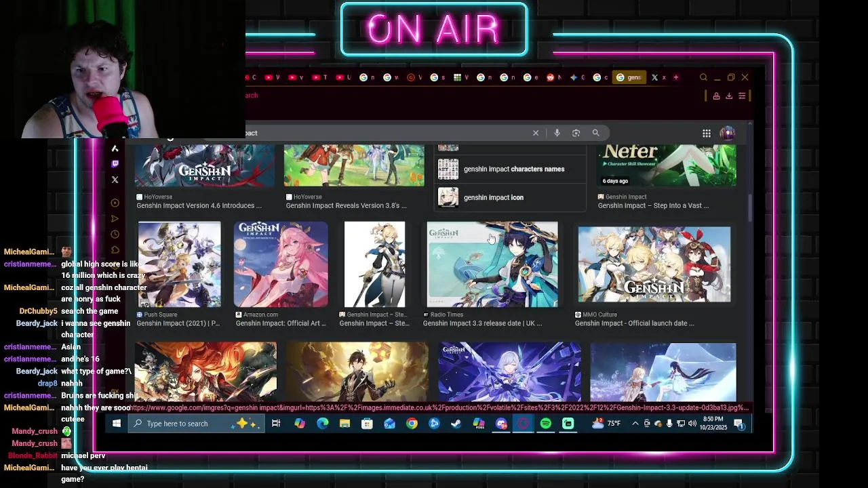Open the volume control in system tray
This screenshot has width=868, height=488.
point(692,424)
